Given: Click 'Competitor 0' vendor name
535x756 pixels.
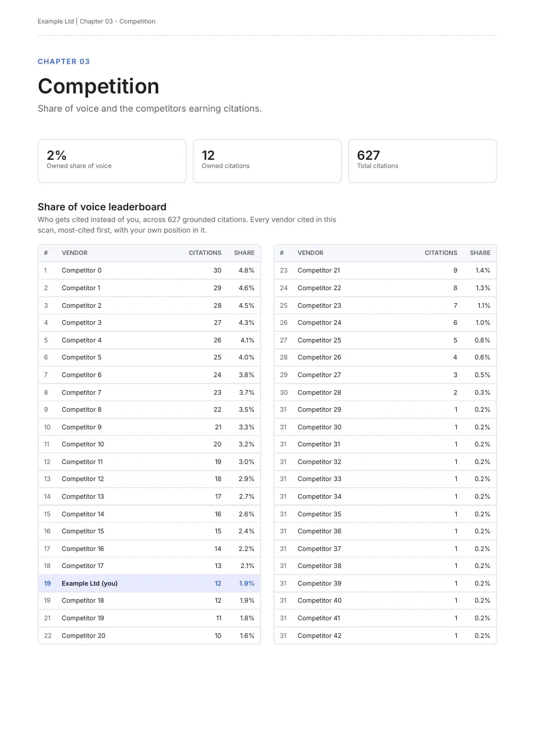Looking at the screenshot, I should tap(81, 270).
